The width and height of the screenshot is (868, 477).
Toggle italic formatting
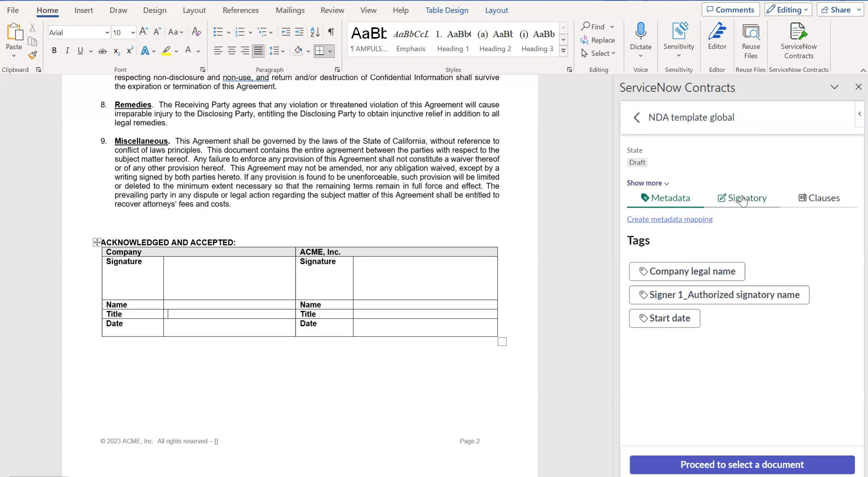[x=67, y=50]
